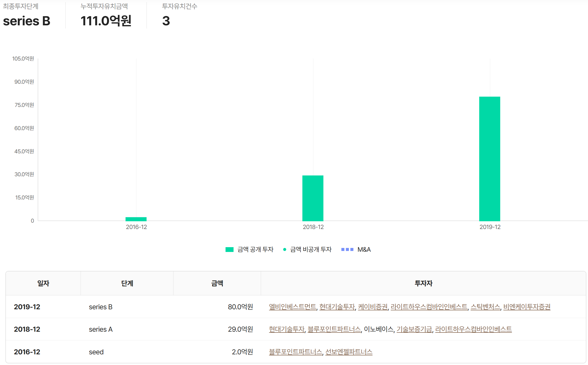Open 엘비인베스트먼트 investor link
The image size is (588, 365).
point(292,307)
